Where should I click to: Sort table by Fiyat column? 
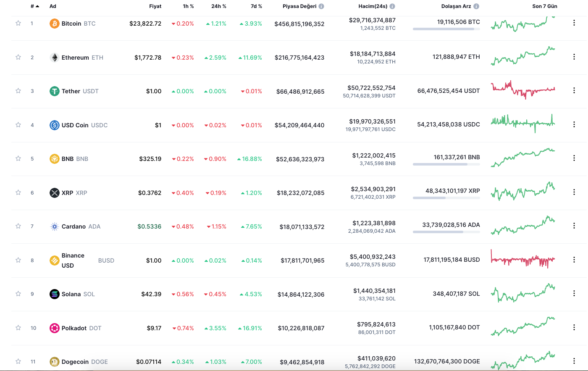tap(155, 6)
